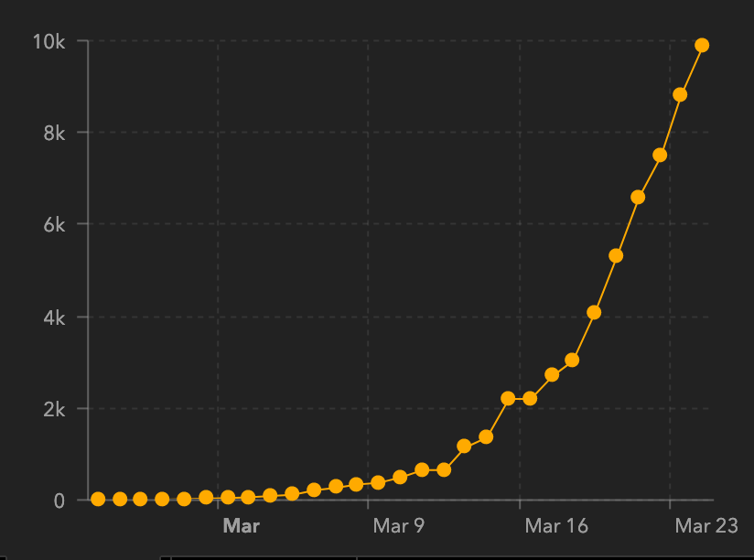Click the "Mar 23" x-axis label

click(x=706, y=525)
